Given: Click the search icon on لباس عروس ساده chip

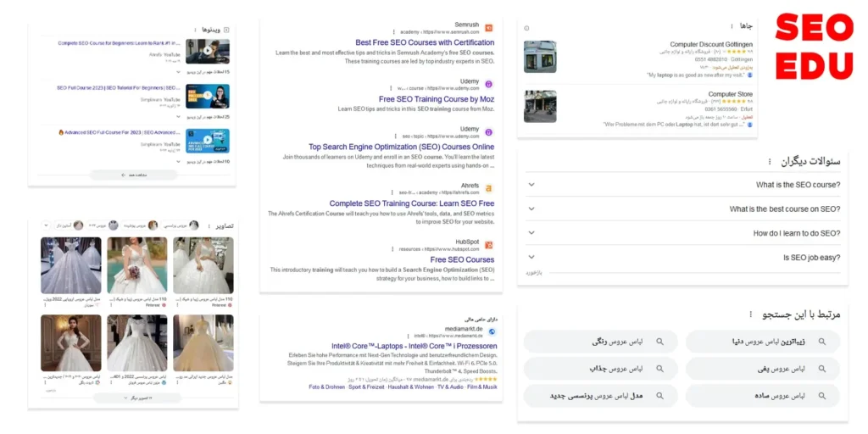Looking at the screenshot, I should point(822,396).
